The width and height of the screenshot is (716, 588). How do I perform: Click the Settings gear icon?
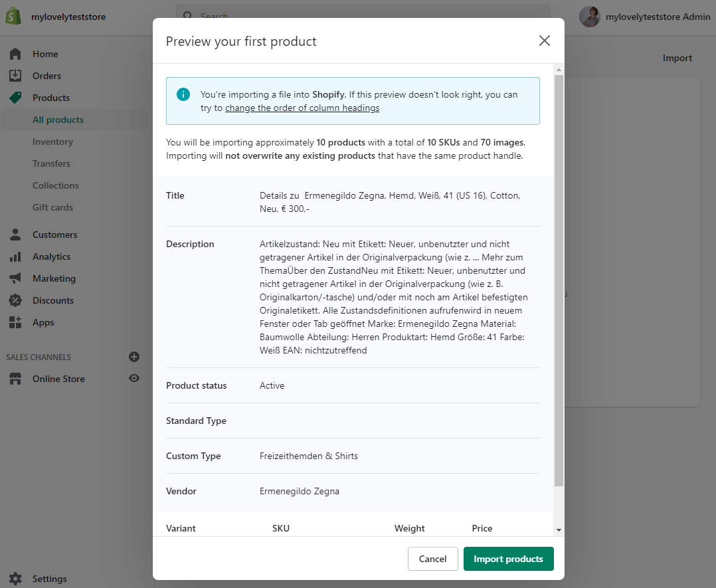point(15,579)
